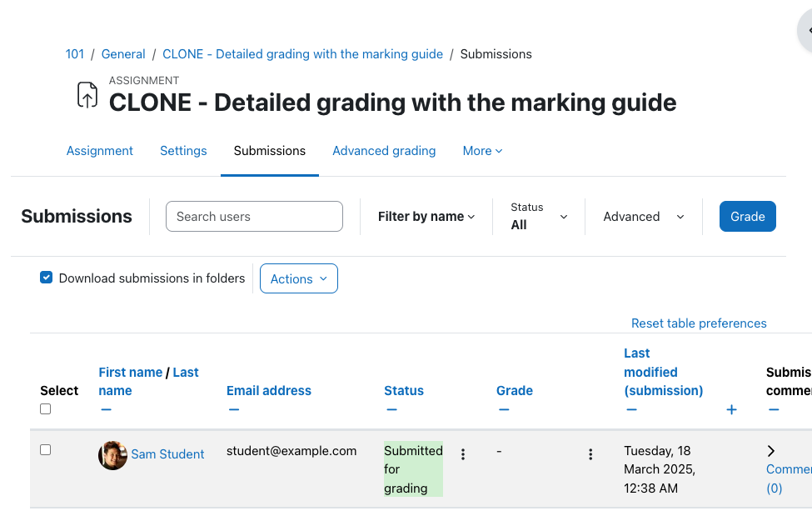
Task: Hide the Grade column using its minus icon
Action: (504, 409)
